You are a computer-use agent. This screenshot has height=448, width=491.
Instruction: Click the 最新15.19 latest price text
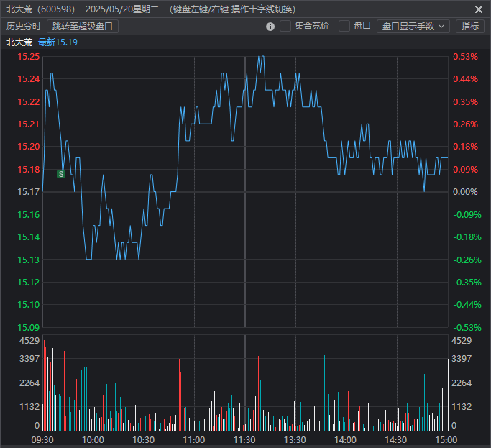[x=58, y=42]
